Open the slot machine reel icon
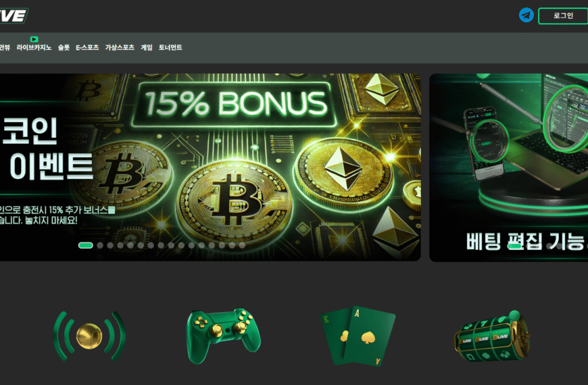Viewport: 588px width, 385px height. coord(492,336)
